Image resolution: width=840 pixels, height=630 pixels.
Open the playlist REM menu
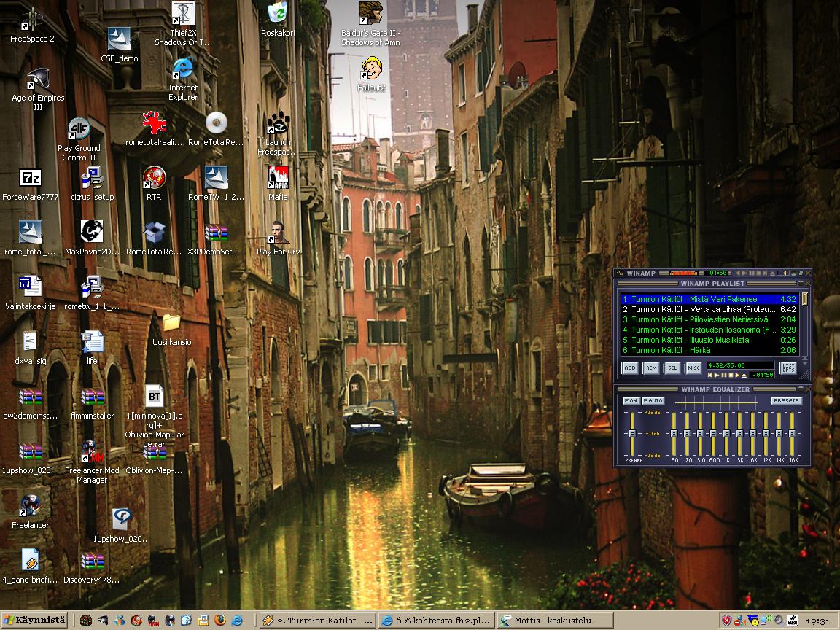point(651,367)
